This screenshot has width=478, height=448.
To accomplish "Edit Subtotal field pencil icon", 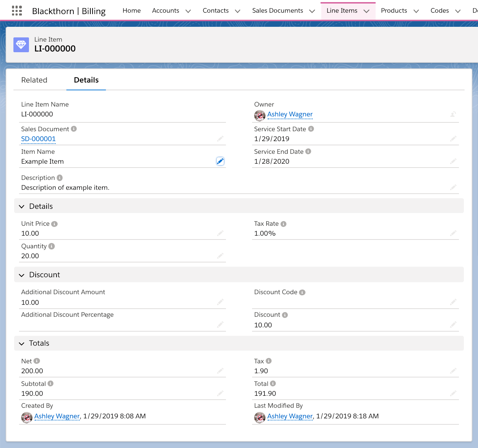I will 220,393.
